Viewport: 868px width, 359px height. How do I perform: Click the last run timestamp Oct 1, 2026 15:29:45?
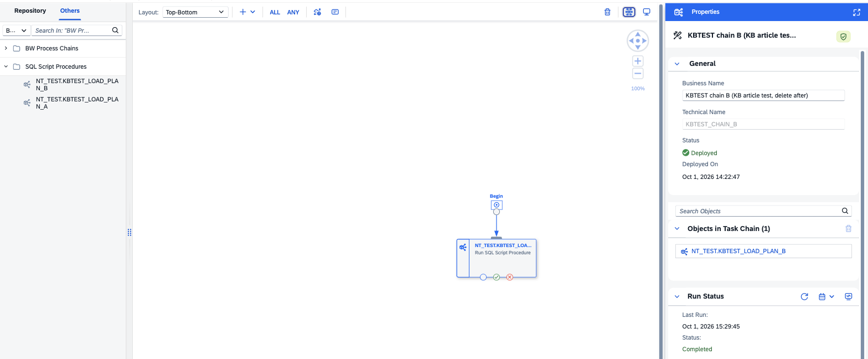point(711,327)
